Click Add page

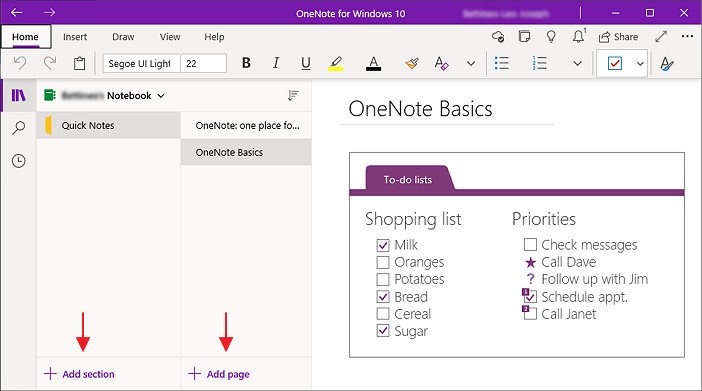click(x=219, y=374)
